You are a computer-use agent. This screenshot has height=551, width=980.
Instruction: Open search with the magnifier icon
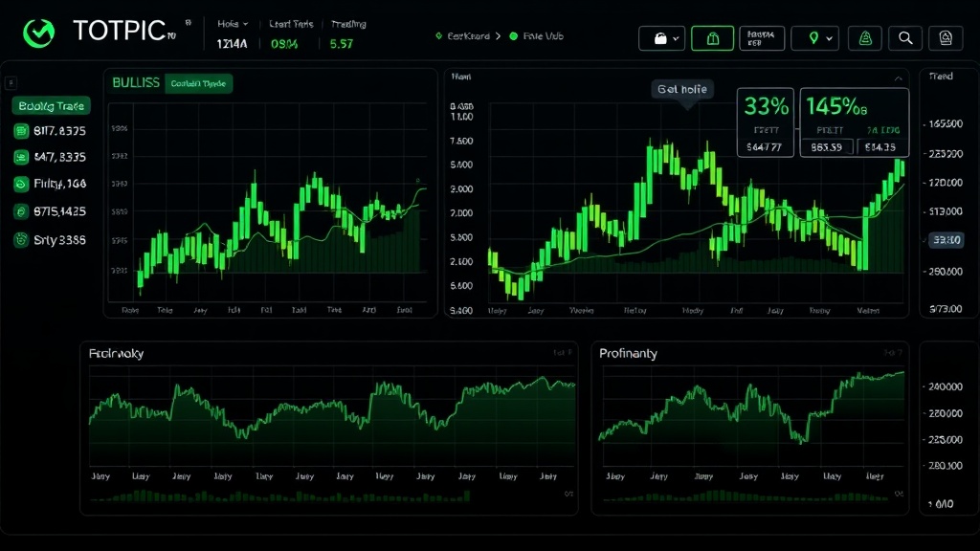[x=905, y=38]
